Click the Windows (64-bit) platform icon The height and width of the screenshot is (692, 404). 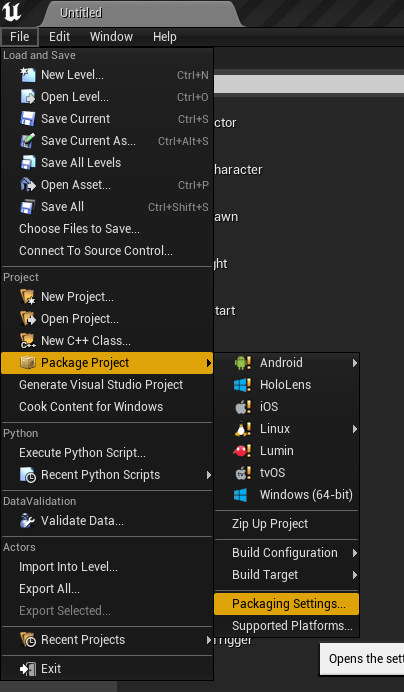(x=241, y=495)
